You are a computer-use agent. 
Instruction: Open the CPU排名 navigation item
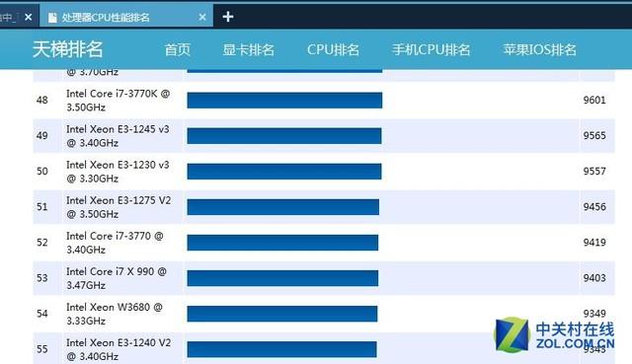tap(333, 49)
